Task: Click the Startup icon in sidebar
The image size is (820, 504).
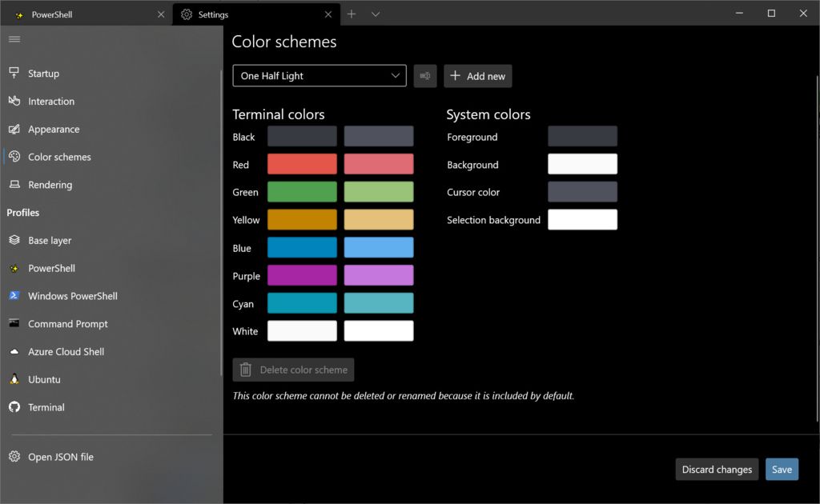Action: pos(14,73)
